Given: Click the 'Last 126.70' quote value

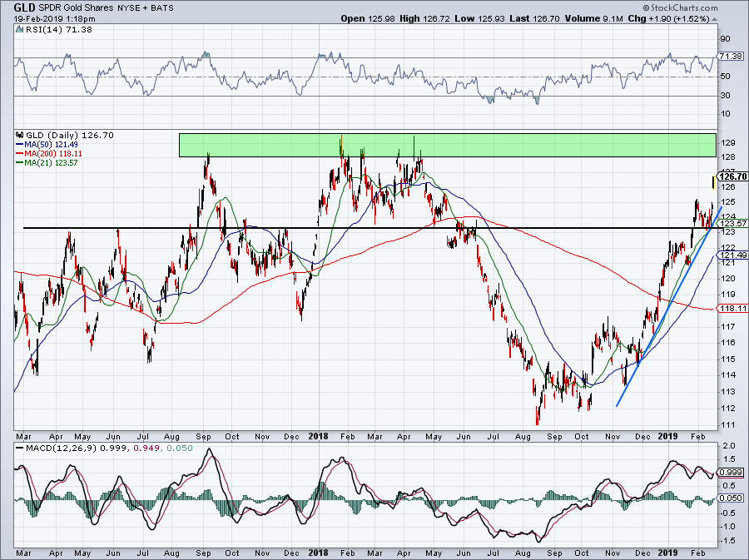Looking at the screenshot, I should click(534, 18).
